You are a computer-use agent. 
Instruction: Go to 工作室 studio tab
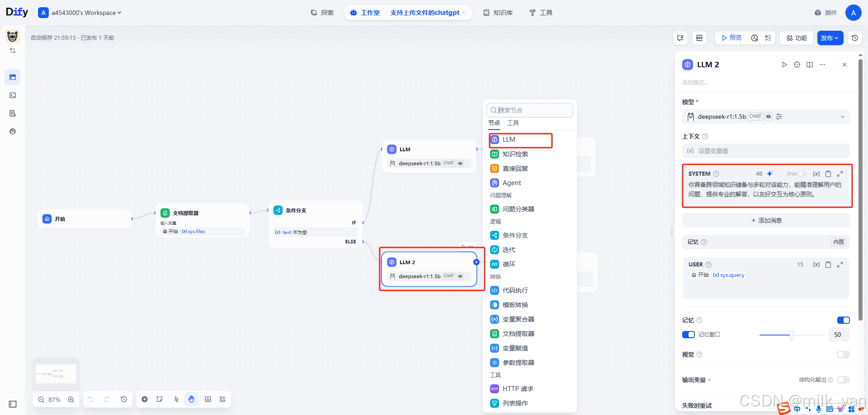(365, 13)
